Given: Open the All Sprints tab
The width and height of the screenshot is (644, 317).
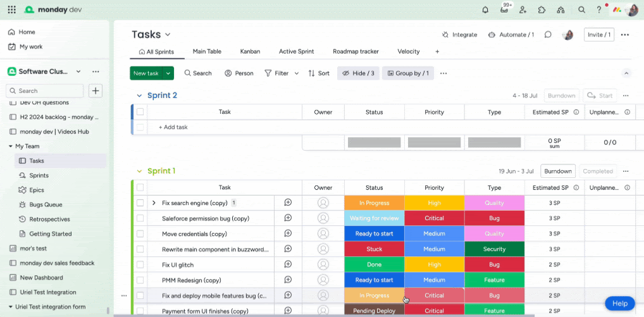Looking at the screenshot, I should (156, 52).
